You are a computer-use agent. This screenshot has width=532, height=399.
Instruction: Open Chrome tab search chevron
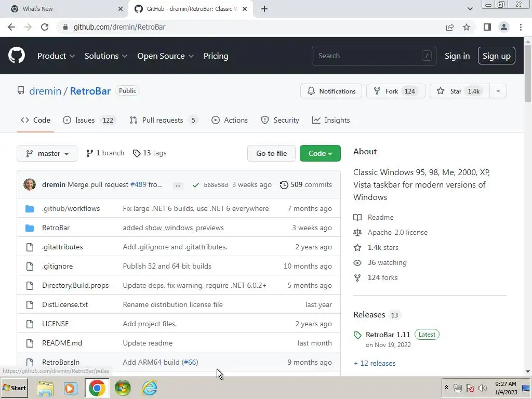tap(470, 9)
